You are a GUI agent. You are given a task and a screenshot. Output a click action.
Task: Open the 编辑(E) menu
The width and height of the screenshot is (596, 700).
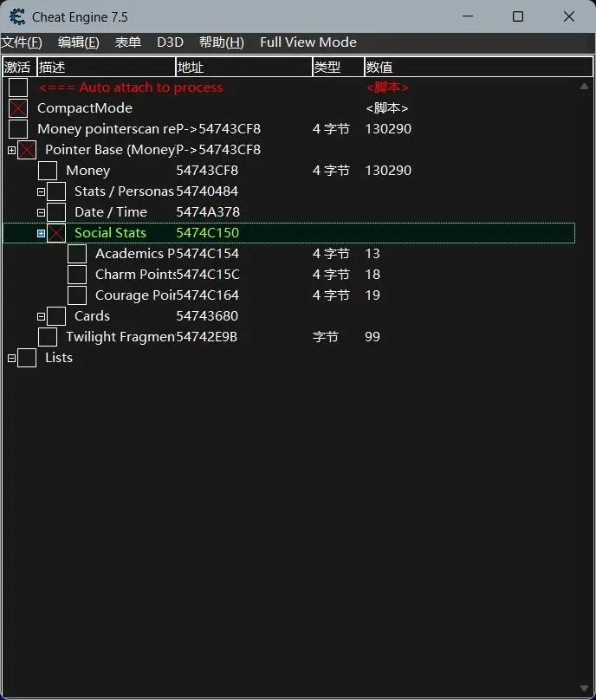point(79,42)
